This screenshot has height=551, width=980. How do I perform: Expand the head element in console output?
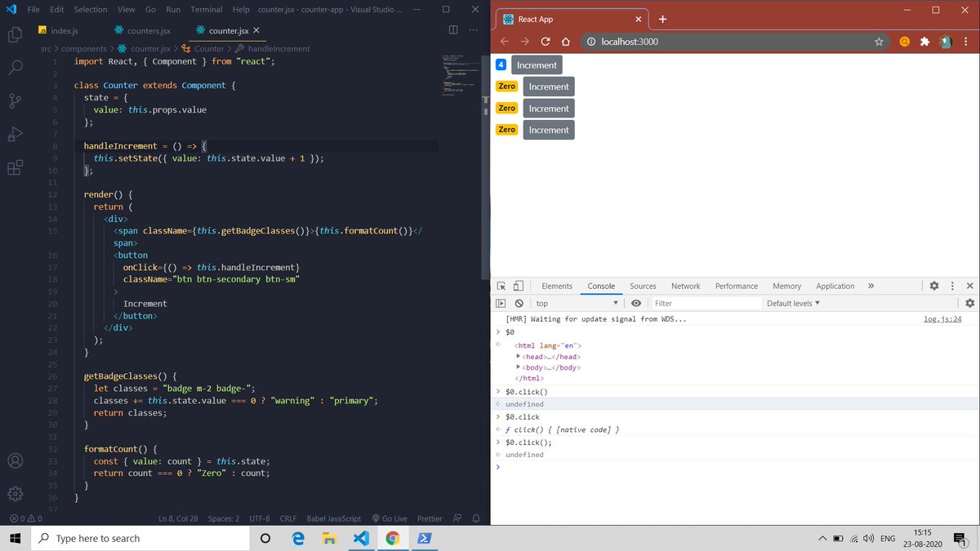(x=519, y=357)
